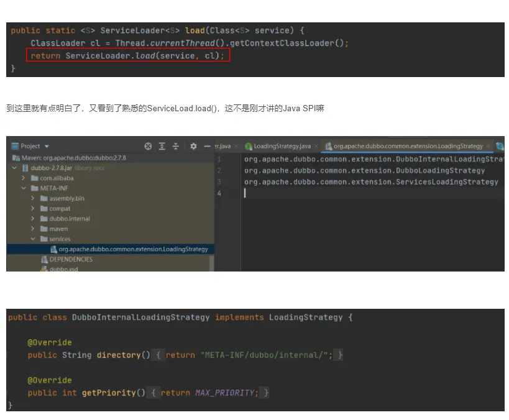Click Project panel vertical scrollbar
The width and height of the screenshot is (509, 420).
(x=211, y=263)
